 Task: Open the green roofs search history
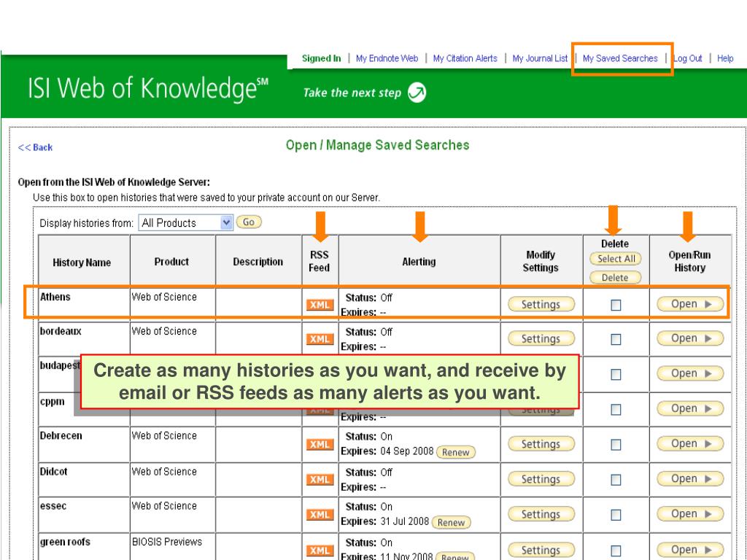pos(690,550)
